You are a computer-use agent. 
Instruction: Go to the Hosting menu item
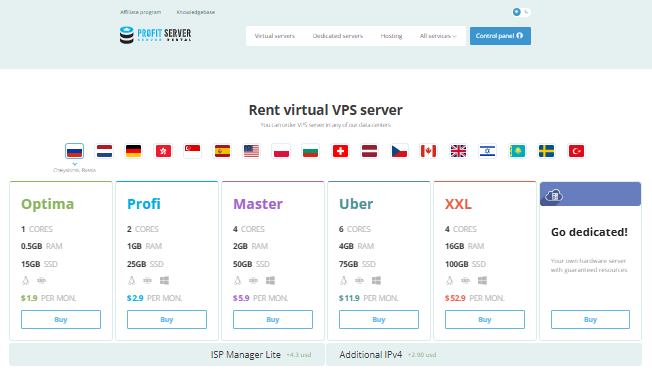tap(391, 36)
